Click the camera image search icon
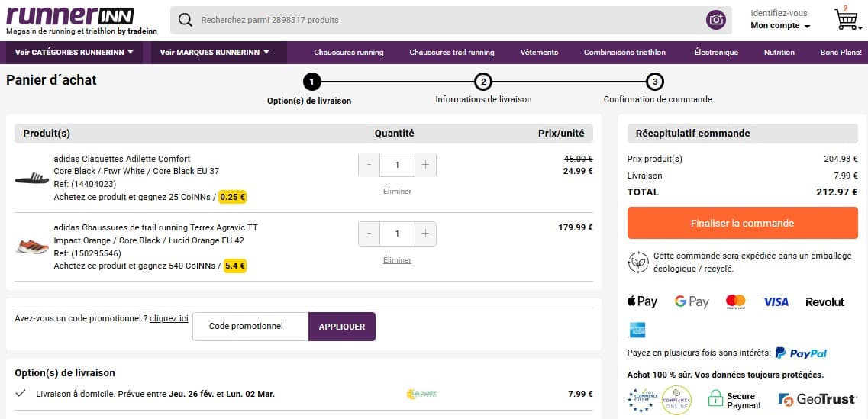868x419 pixels. pyautogui.click(x=715, y=20)
